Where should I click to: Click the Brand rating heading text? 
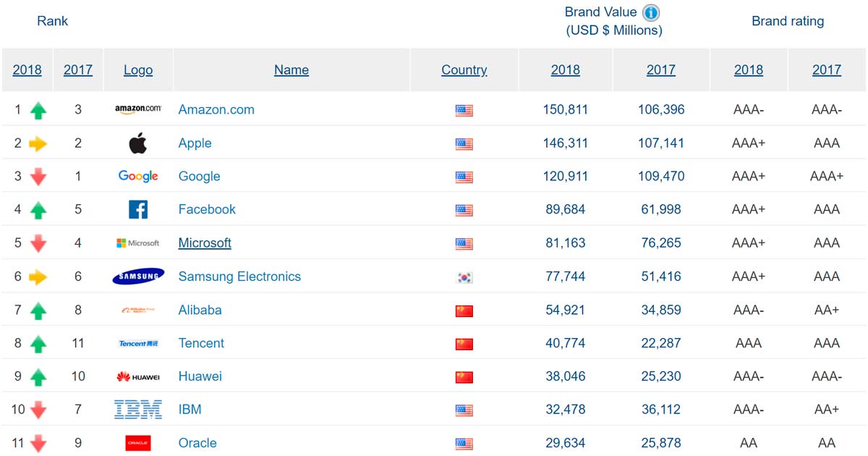[x=788, y=21]
